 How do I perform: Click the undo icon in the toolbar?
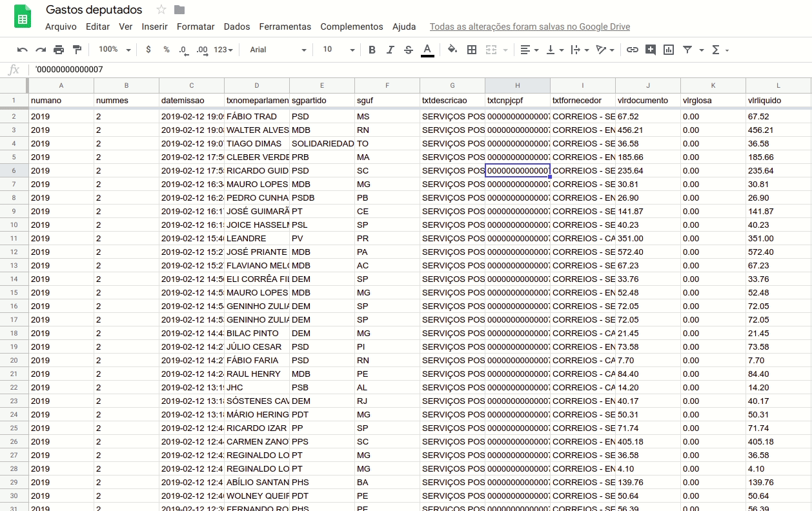[23, 50]
